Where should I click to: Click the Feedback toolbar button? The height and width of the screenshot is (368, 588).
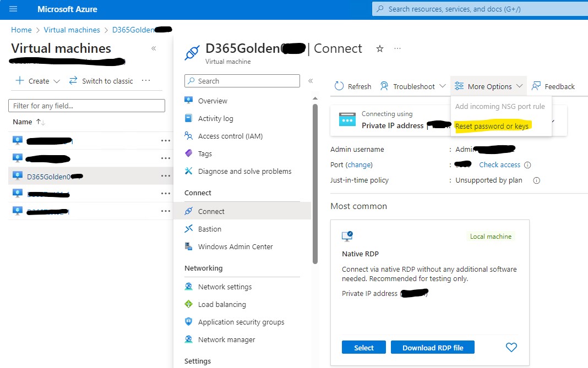pyautogui.click(x=553, y=86)
